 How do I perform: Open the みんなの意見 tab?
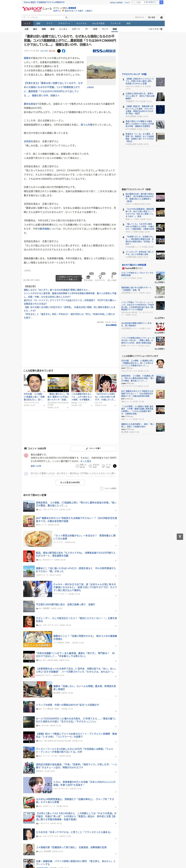point(98,24)
